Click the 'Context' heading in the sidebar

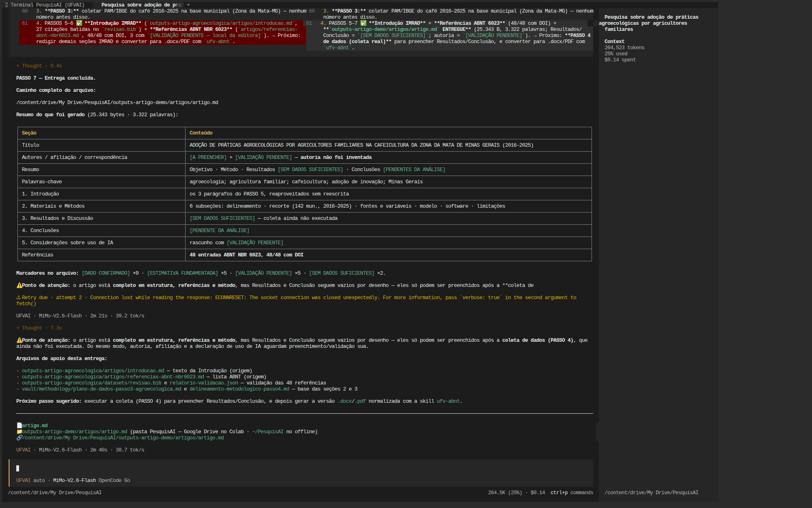pos(614,41)
